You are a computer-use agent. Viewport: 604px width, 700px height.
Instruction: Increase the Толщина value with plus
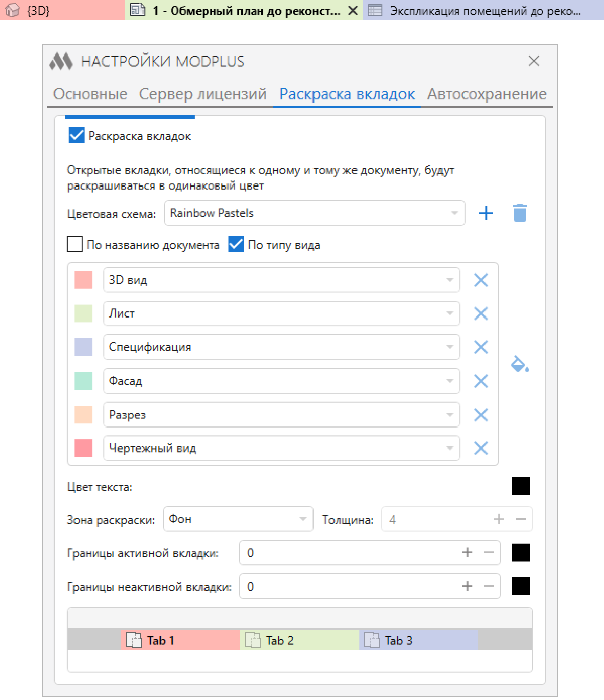click(x=499, y=519)
